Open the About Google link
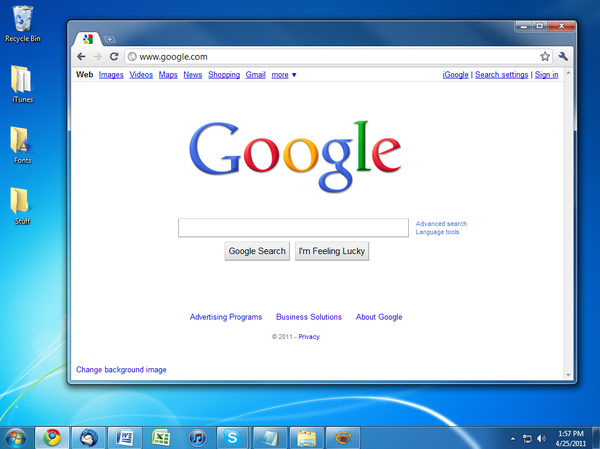The image size is (600, 449). pyautogui.click(x=379, y=317)
